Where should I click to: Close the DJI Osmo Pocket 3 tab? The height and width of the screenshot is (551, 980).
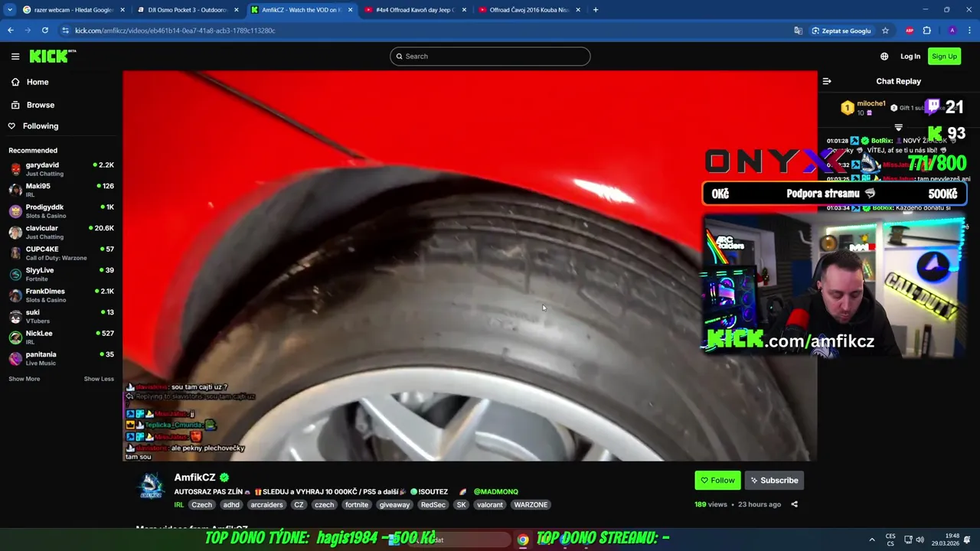coord(236,10)
